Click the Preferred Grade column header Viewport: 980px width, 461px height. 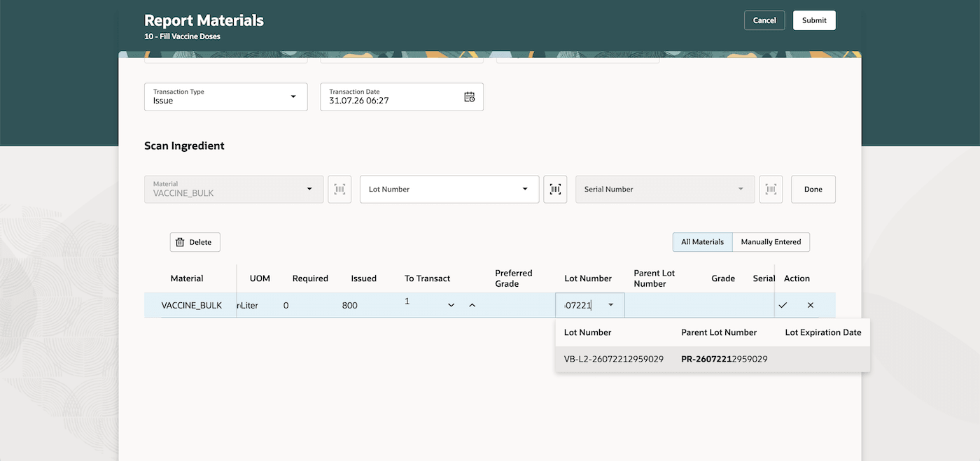pyautogui.click(x=514, y=278)
